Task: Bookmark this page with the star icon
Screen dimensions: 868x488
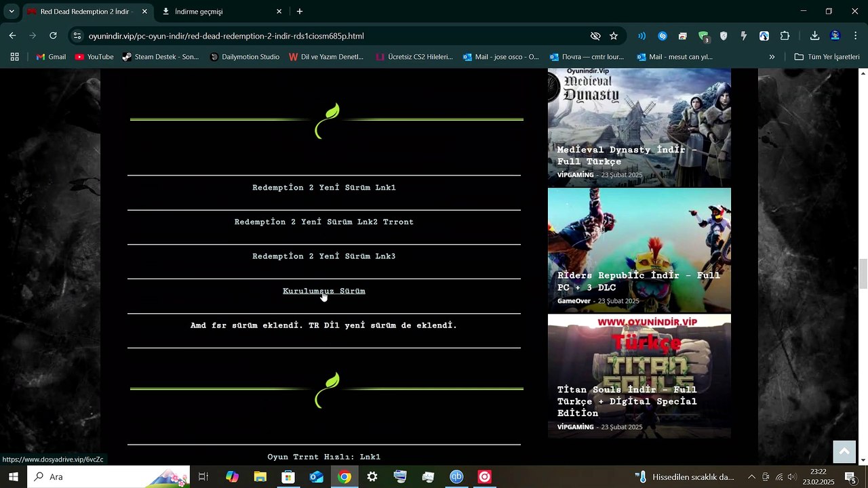Action: [x=614, y=36]
